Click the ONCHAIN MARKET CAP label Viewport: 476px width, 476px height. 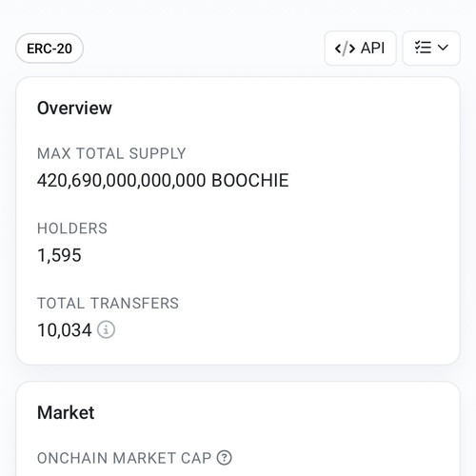[x=124, y=458]
